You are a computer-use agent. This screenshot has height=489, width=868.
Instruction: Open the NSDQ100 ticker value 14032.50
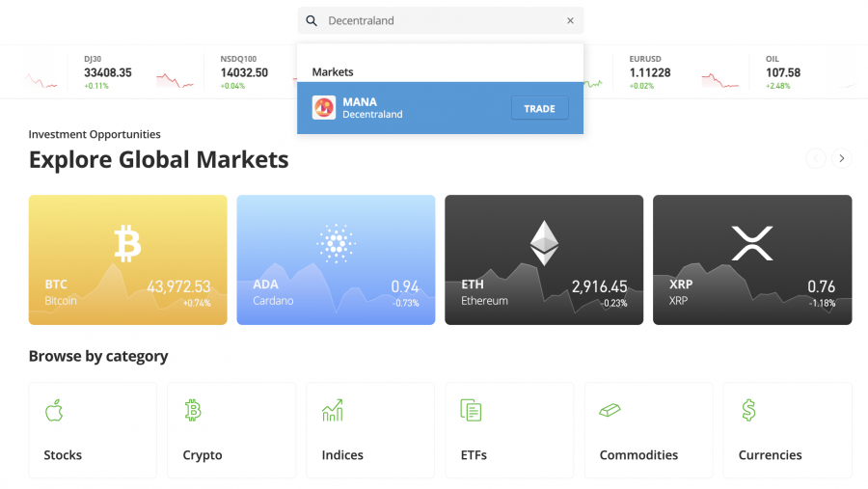pyautogui.click(x=244, y=72)
